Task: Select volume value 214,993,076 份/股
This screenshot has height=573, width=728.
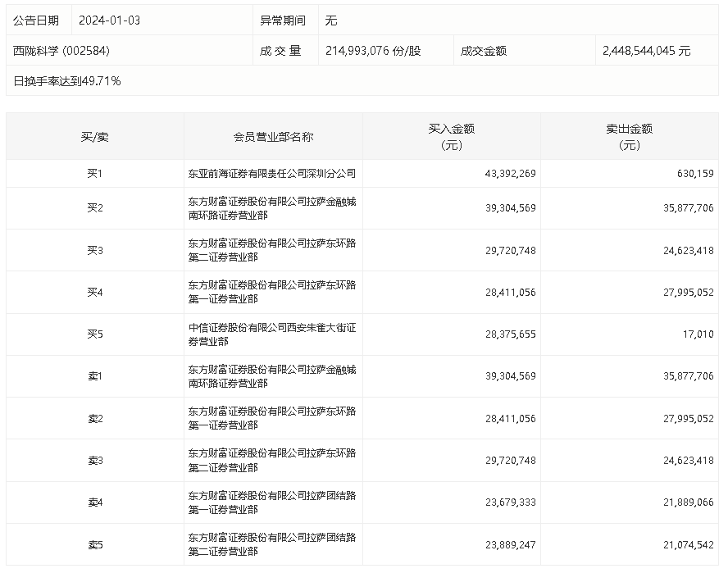Action: coord(373,51)
